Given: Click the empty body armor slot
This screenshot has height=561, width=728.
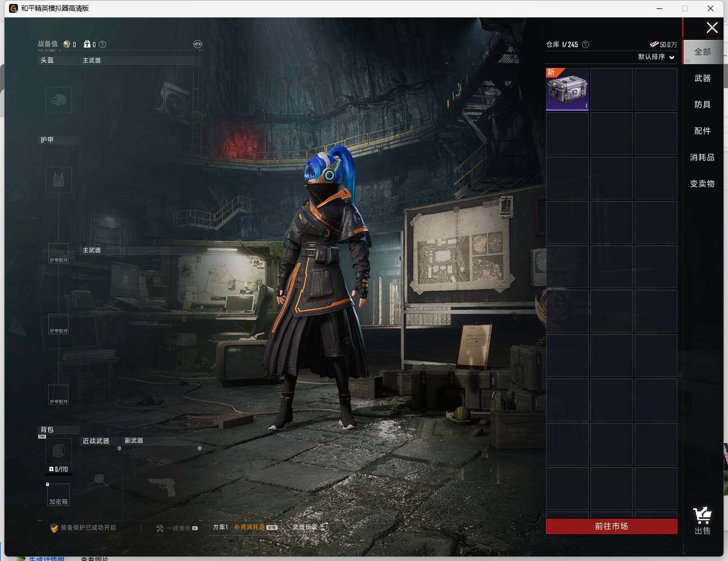Looking at the screenshot, I should click(x=58, y=180).
